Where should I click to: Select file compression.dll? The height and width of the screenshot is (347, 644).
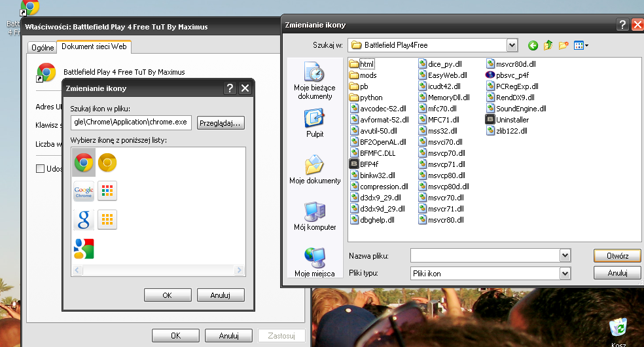[x=380, y=187]
